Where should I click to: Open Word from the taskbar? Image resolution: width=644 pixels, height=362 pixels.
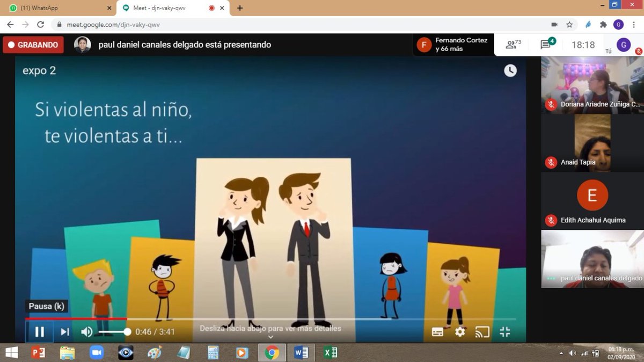point(301,352)
